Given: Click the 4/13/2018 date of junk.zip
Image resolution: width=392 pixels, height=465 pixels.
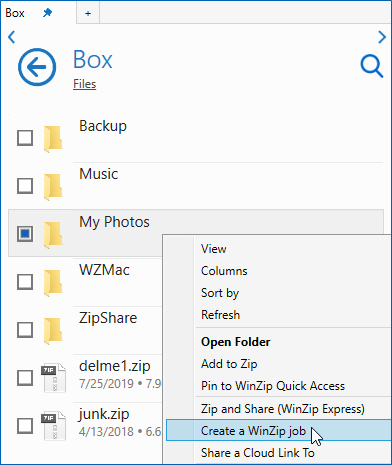Looking at the screenshot, I should [106, 432].
